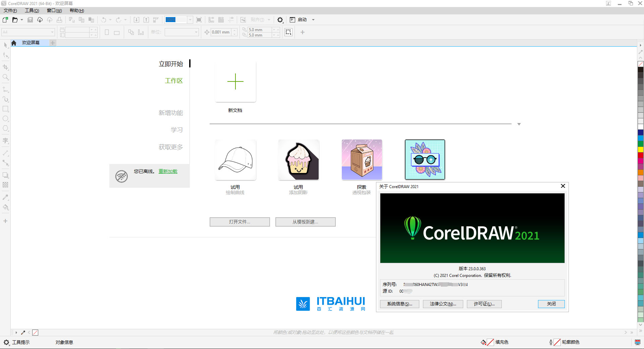The image size is (644, 349).
Task: Select the Interactive Fill bucket tool
Action: (5, 207)
